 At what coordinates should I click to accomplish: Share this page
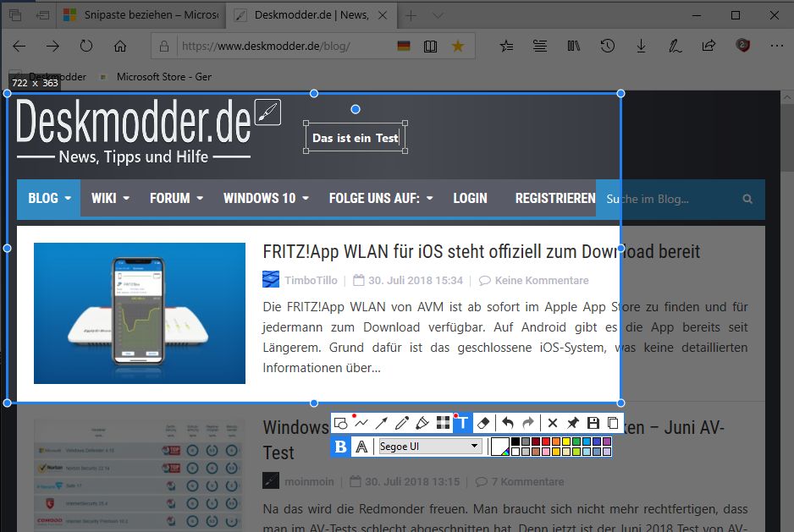click(709, 46)
